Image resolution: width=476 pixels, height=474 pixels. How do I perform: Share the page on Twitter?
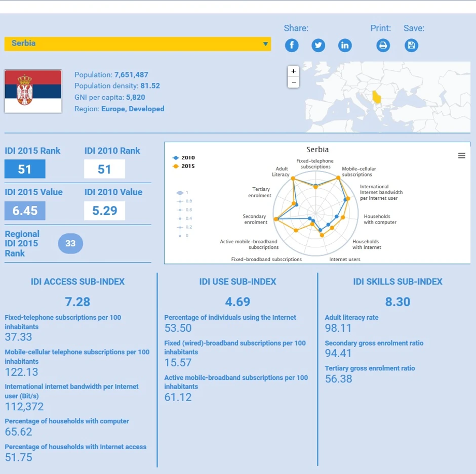point(318,46)
